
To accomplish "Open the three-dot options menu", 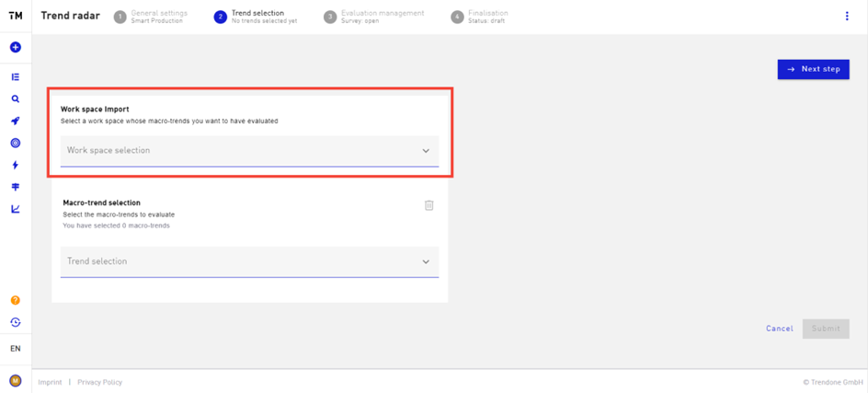I will point(847,16).
